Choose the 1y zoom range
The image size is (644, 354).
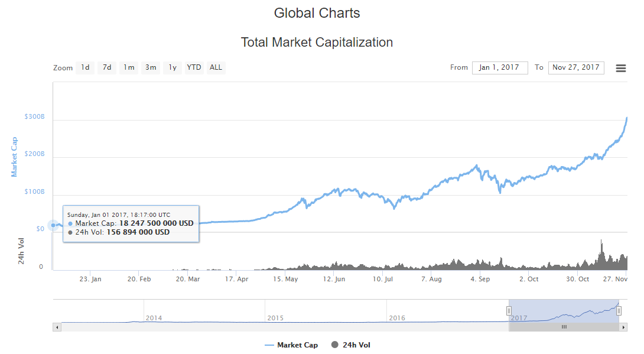click(x=173, y=67)
